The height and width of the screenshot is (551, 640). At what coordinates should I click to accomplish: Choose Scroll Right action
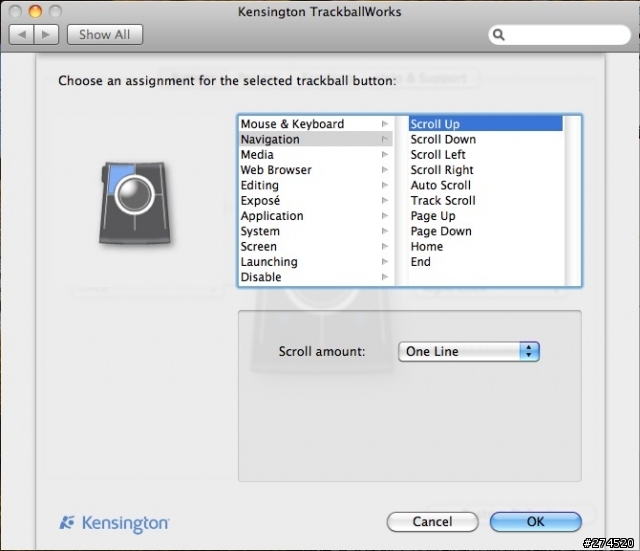click(x=486, y=170)
